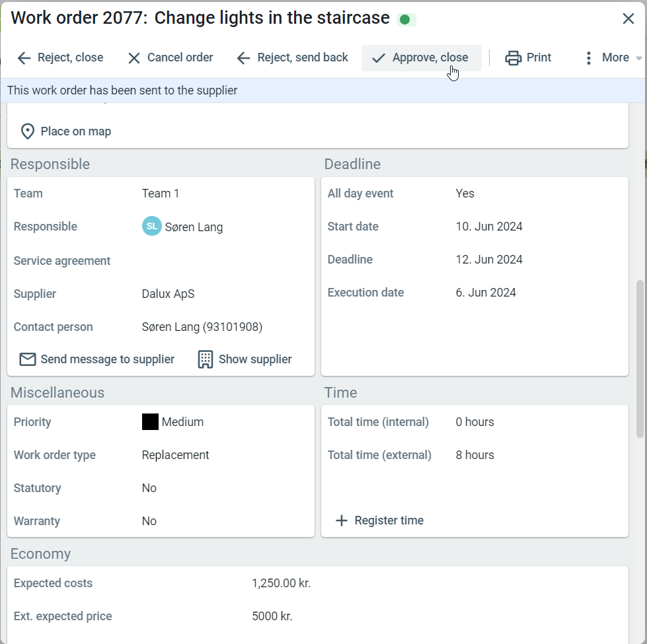
Task: Open Send message to supplier
Action: (x=107, y=359)
